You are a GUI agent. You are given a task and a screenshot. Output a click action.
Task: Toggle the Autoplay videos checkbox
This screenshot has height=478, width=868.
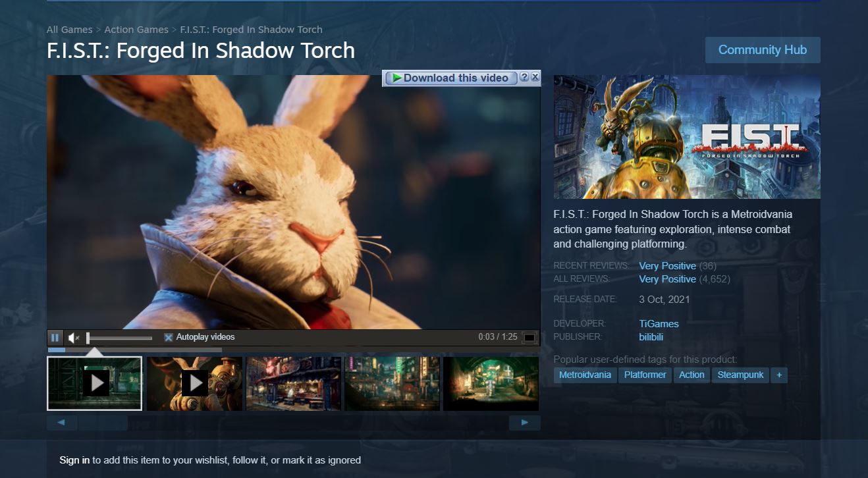pyautogui.click(x=168, y=337)
